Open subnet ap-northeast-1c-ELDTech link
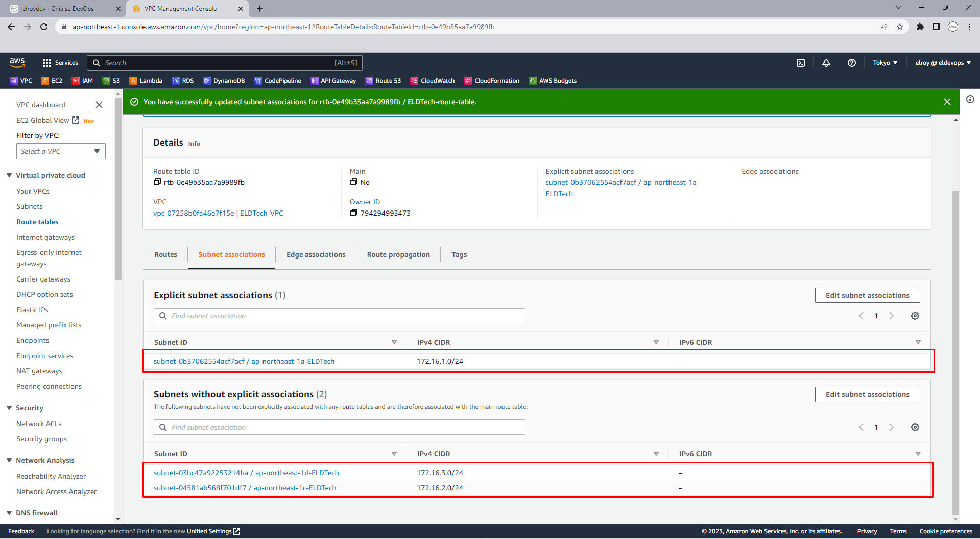The height and width of the screenshot is (539, 980). click(x=245, y=488)
